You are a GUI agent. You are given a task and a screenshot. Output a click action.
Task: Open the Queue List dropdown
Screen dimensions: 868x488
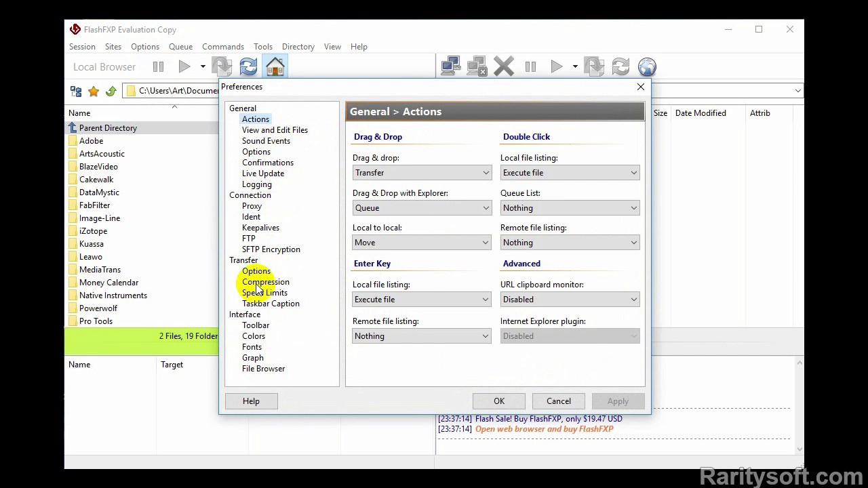pyautogui.click(x=570, y=208)
